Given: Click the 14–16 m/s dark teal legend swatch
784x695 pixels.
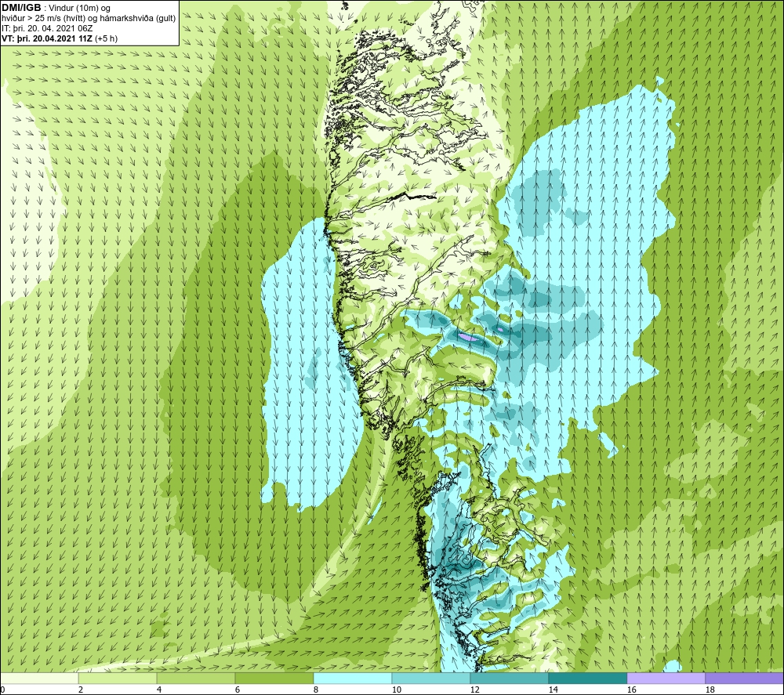Looking at the screenshot, I should [587, 678].
